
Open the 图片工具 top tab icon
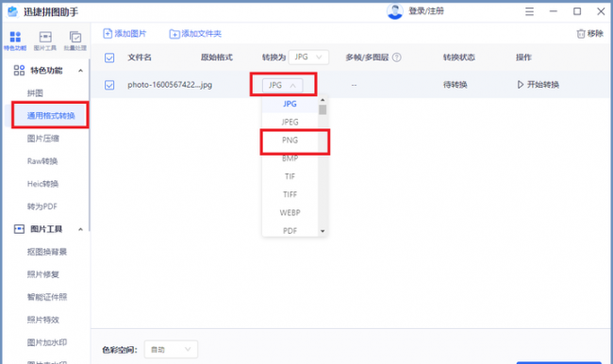pos(45,41)
